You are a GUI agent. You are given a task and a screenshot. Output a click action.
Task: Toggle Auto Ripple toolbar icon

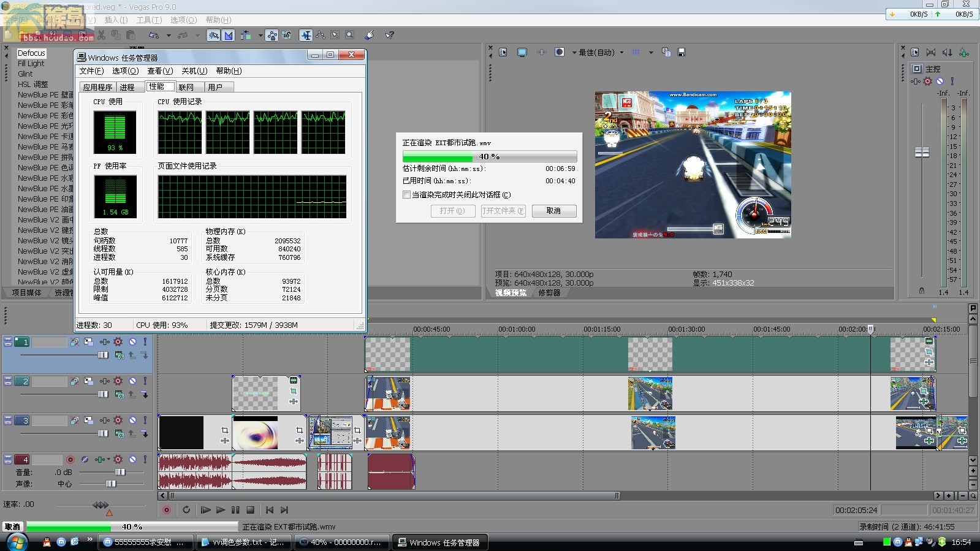coord(246,36)
